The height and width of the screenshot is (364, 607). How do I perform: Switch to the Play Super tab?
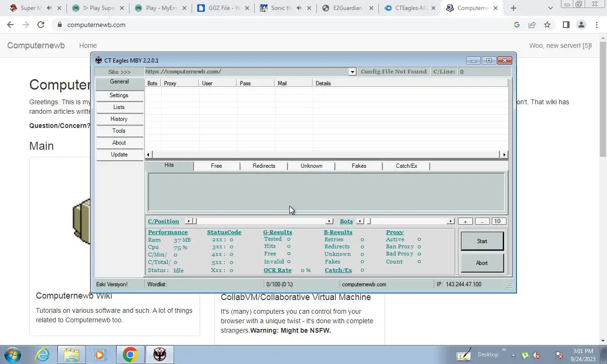click(99, 8)
